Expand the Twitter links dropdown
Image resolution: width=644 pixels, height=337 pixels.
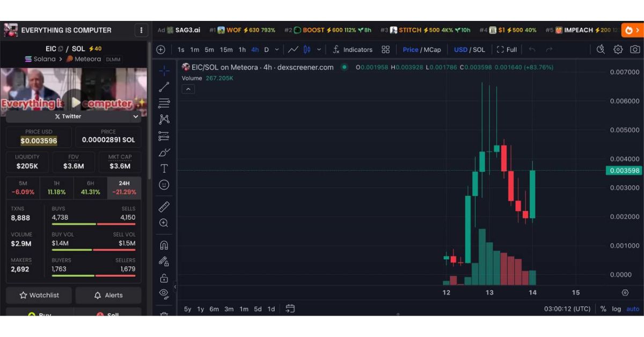pyautogui.click(x=135, y=116)
